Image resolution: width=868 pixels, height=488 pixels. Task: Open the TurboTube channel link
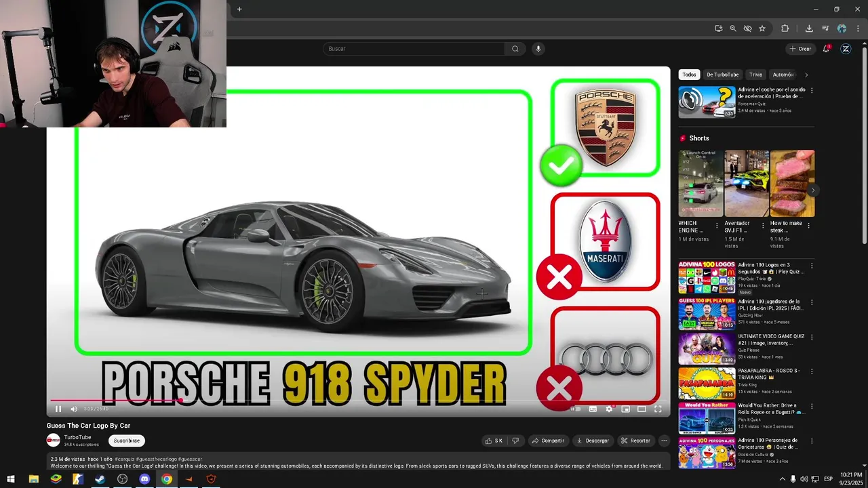[77, 437]
